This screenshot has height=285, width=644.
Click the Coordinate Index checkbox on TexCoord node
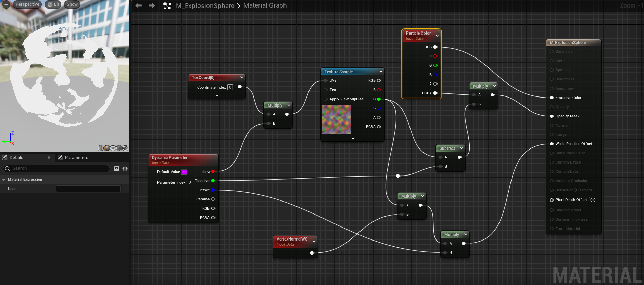pos(230,87)
